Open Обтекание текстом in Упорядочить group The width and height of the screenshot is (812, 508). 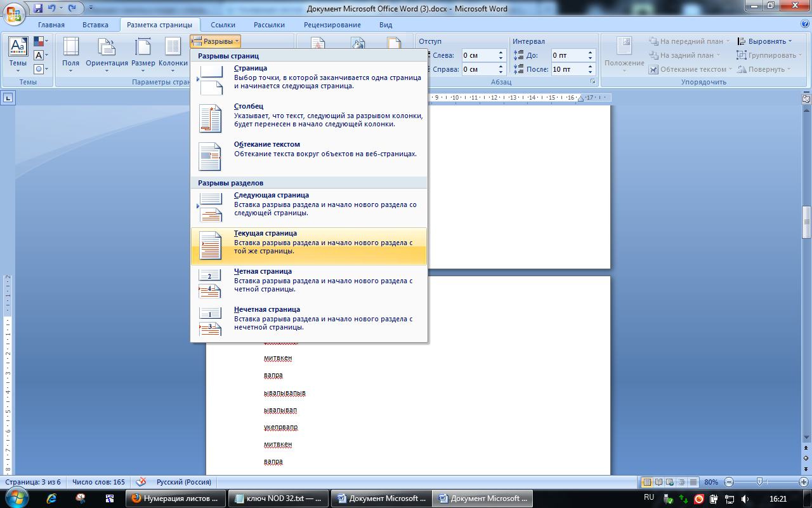click(x=690, y=69)
